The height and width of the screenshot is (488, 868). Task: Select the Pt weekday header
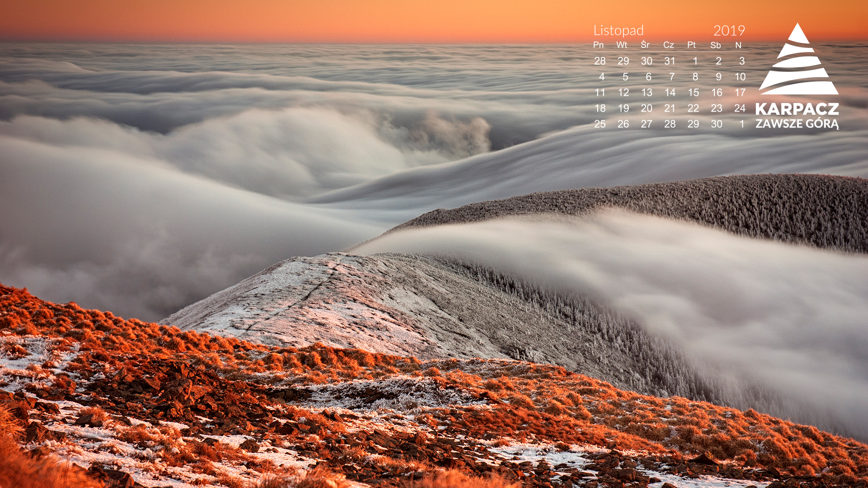[x=691, y=45]
